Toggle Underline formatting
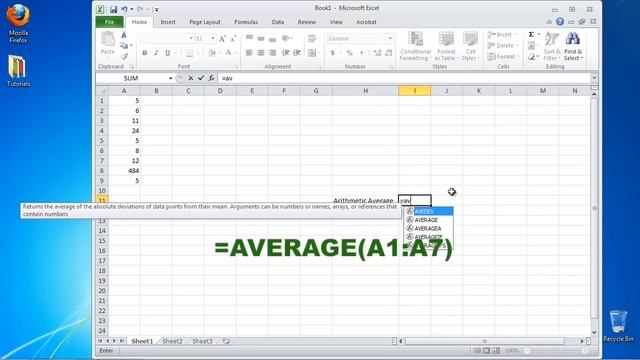640x360 pixels. click(167, 53)
